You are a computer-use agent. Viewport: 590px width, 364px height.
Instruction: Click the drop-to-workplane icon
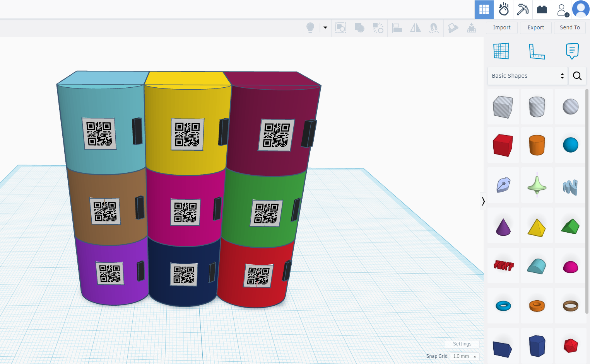point(471,28)
